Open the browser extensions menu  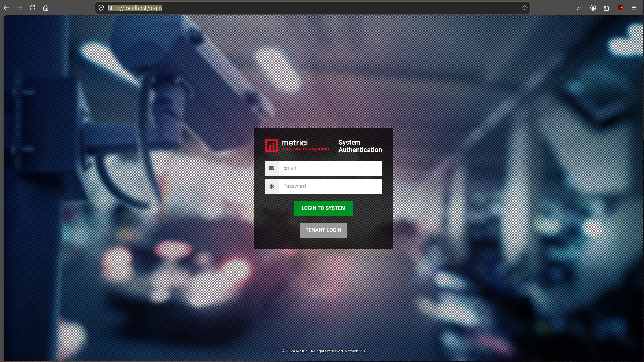pos(606,8)
